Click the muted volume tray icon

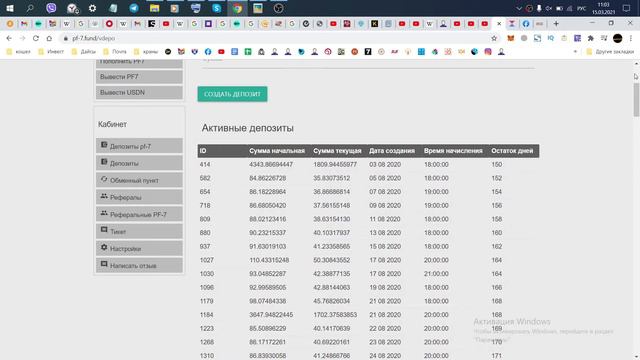[x=549, y=8]
